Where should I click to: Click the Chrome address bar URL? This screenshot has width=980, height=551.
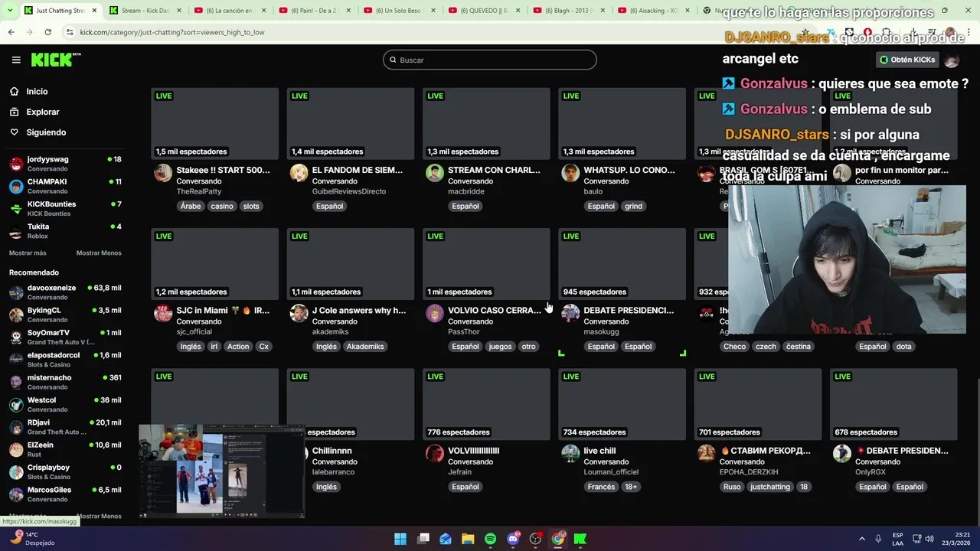pos(172,32)
